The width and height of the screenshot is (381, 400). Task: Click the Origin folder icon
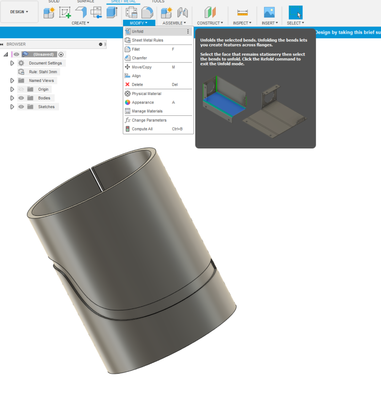coord(30,89)
